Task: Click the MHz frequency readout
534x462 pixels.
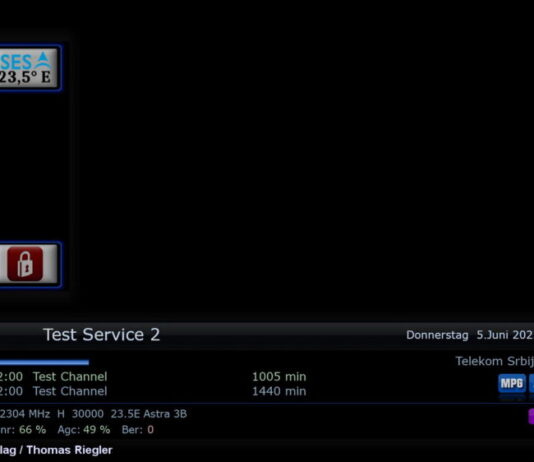Action: (25, 414)
